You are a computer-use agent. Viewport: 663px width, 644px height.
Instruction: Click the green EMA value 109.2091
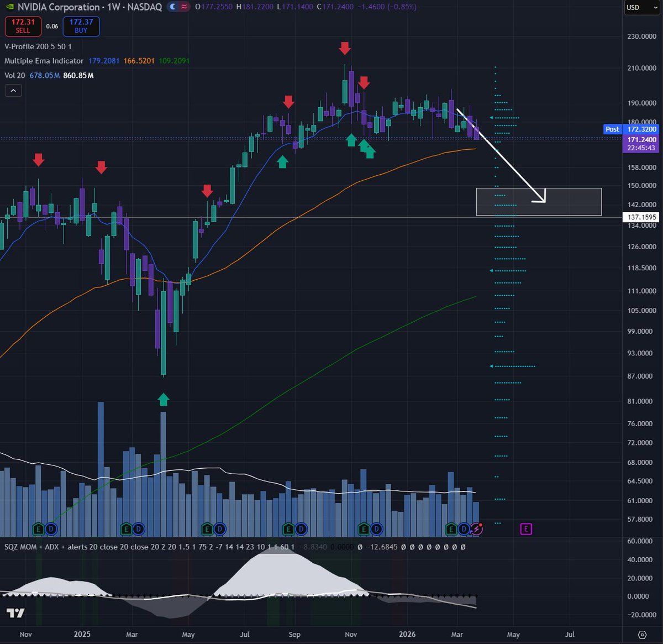[174, 61]
